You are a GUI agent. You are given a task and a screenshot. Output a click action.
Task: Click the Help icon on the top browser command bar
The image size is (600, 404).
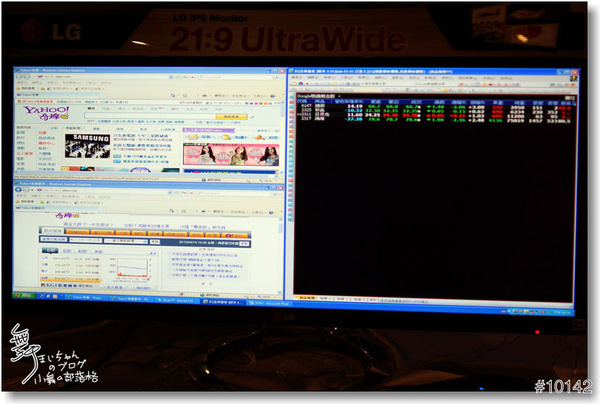click(x=272, y=96)
